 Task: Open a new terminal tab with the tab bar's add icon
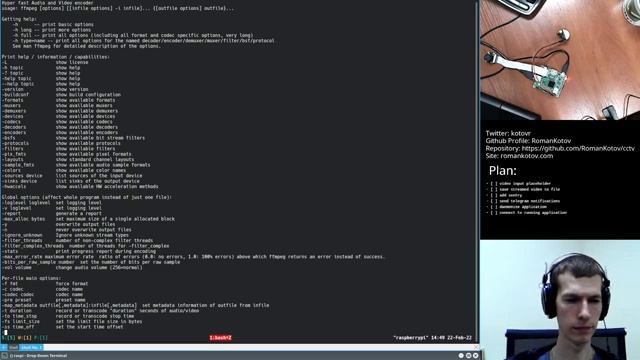[x=4, y=347]
